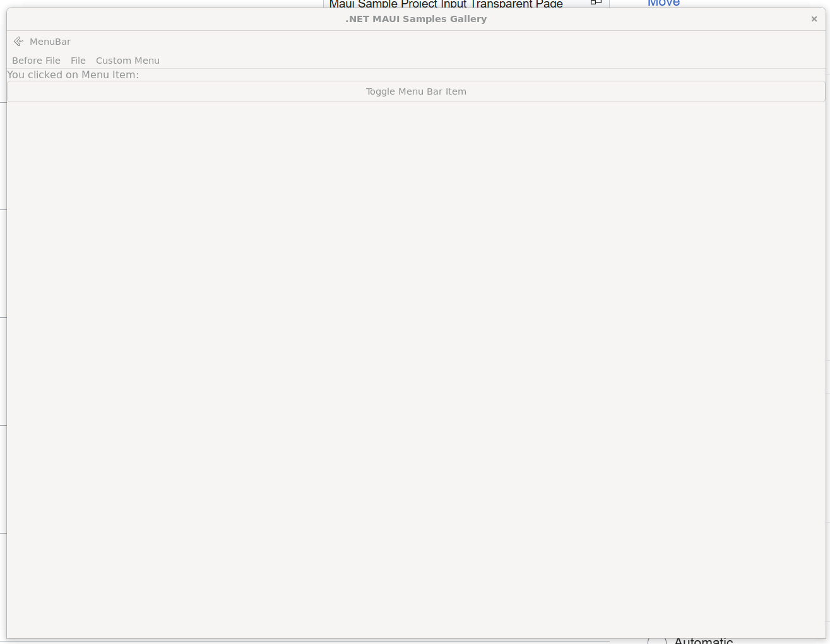
Task: Click the icon after Transparent Page title
Action: pos(595,3)
